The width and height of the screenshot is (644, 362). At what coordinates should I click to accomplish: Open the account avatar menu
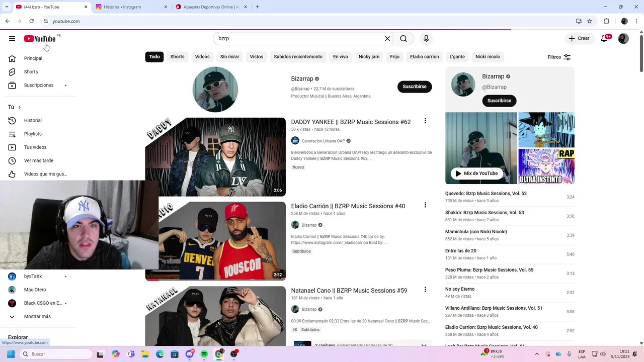[623, 39]
